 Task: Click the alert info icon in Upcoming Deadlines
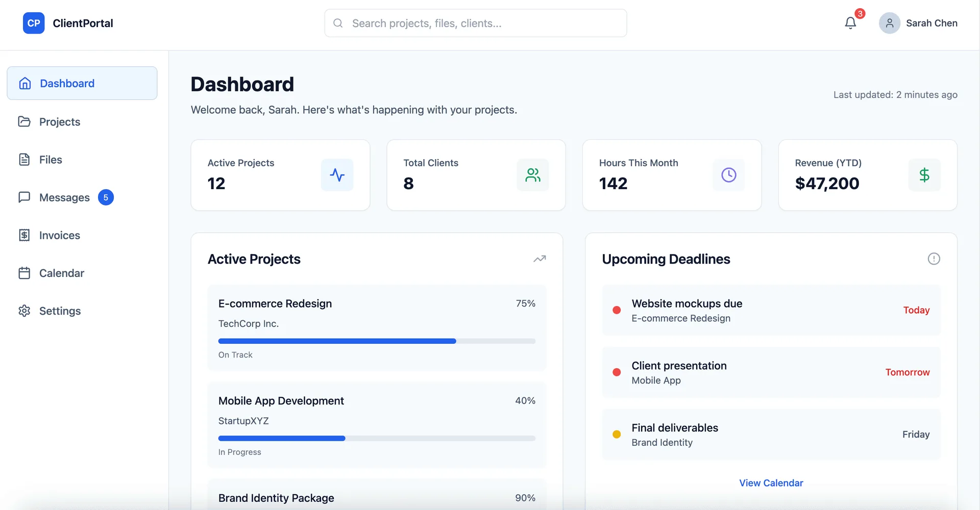click(x=934, y=259)
